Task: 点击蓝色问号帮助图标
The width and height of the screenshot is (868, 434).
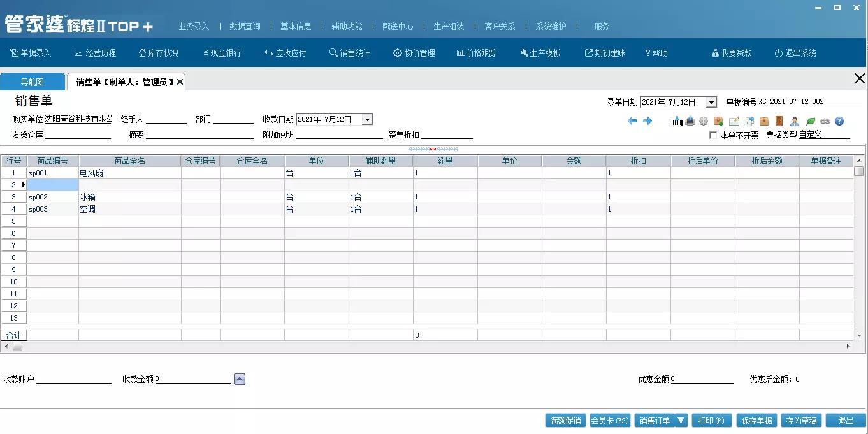Action: (839, 121)
